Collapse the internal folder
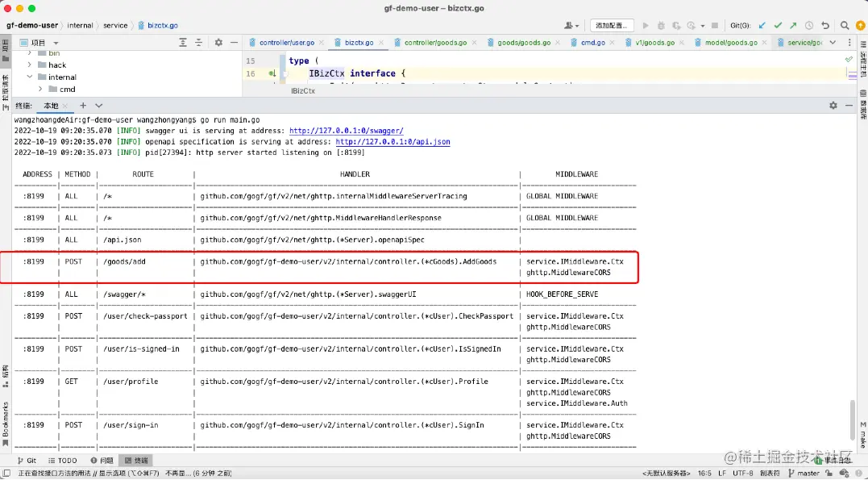 (x=29, y=77)
